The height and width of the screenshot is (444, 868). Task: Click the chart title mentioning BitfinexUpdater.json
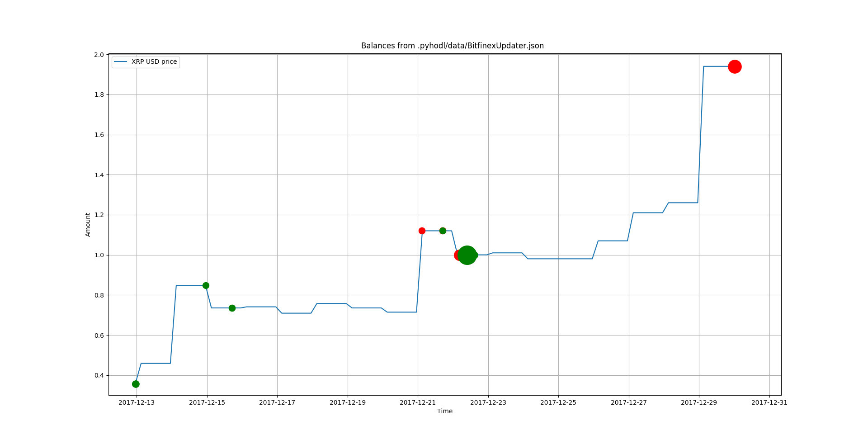pos(452,46)
